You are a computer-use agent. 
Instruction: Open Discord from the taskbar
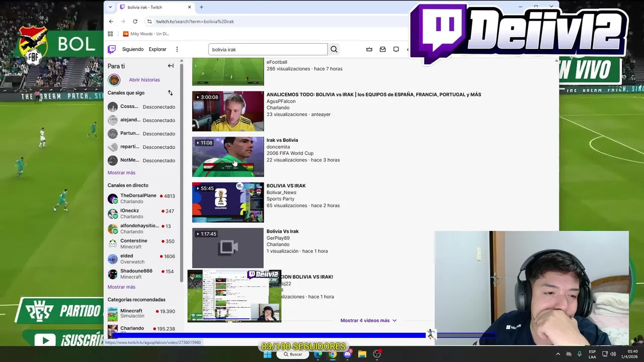347,354
